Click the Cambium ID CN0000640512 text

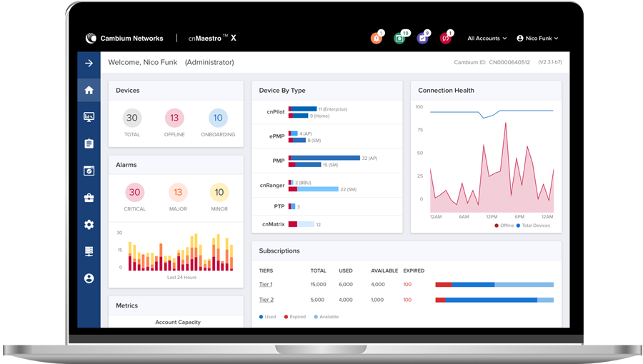click(x=492, y=62)
